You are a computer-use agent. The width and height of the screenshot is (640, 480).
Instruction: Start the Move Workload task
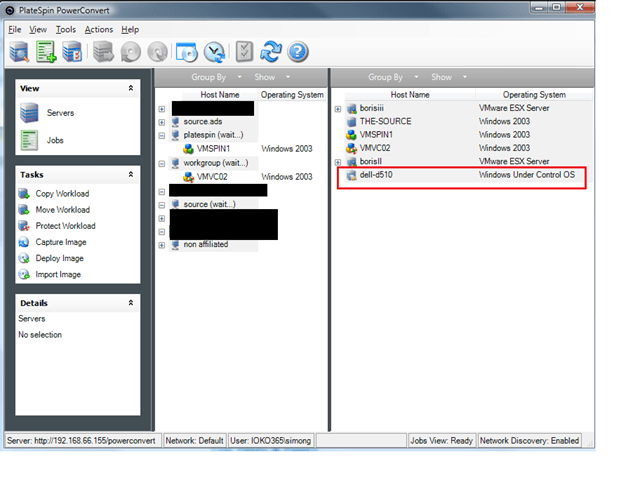point(62,210)
